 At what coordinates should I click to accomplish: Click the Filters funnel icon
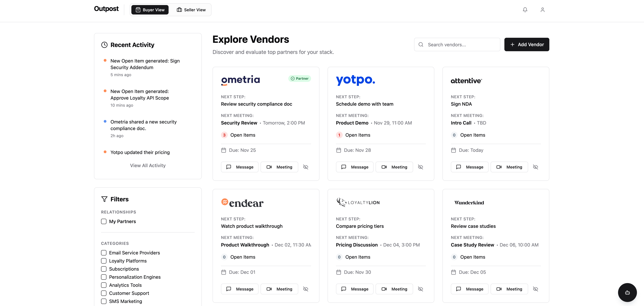pos(104,199)
